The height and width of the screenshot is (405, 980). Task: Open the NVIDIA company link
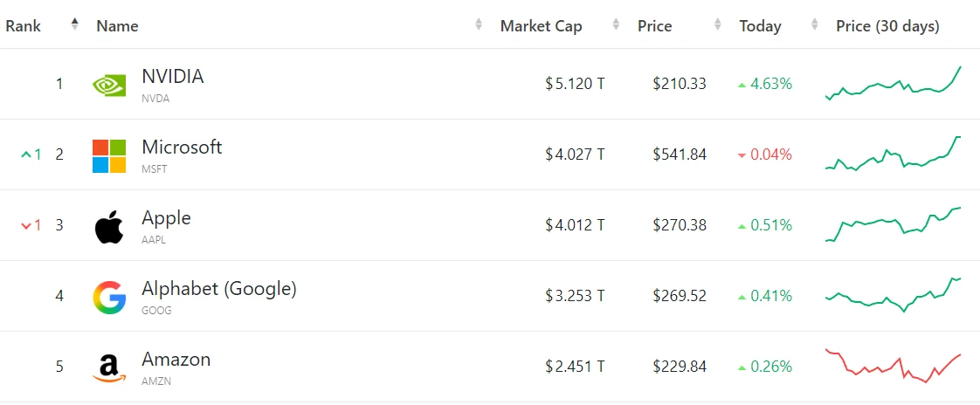(172, 77)
